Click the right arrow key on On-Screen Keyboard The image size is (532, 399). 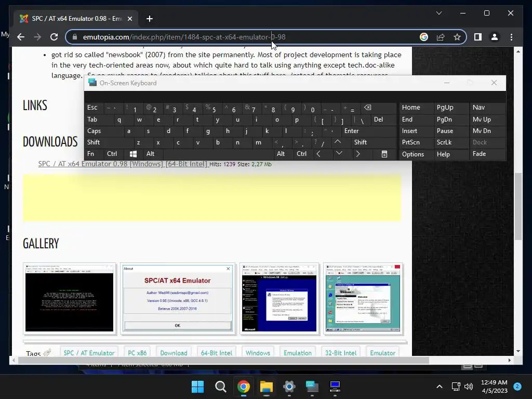pos(357,154)
